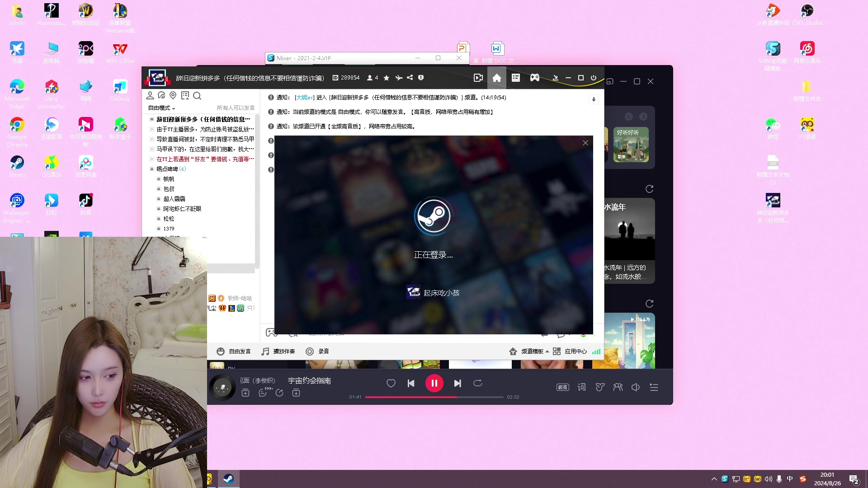Change audio quality via 极高 badge

pos(562,387)
